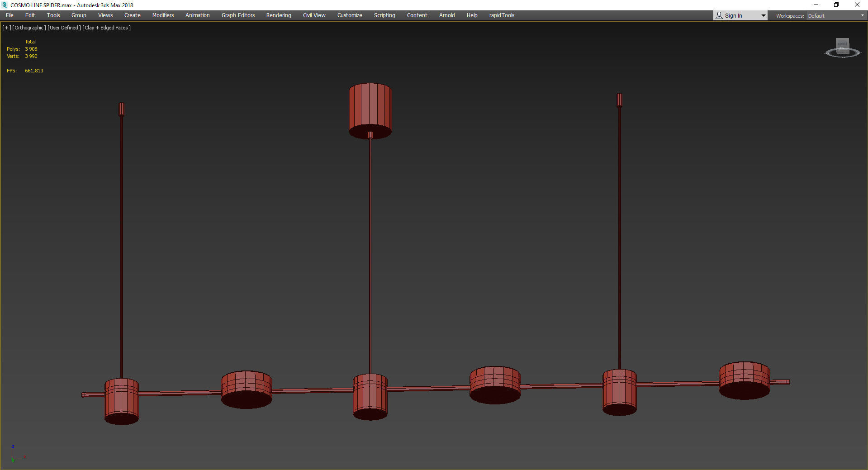Open the Arnold menu

(447, 15)
